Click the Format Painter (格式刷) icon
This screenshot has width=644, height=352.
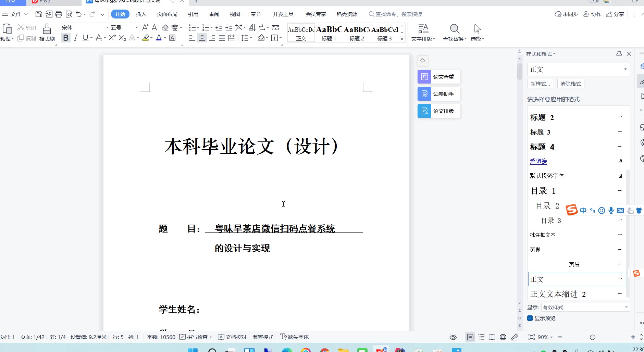(47, 29)
